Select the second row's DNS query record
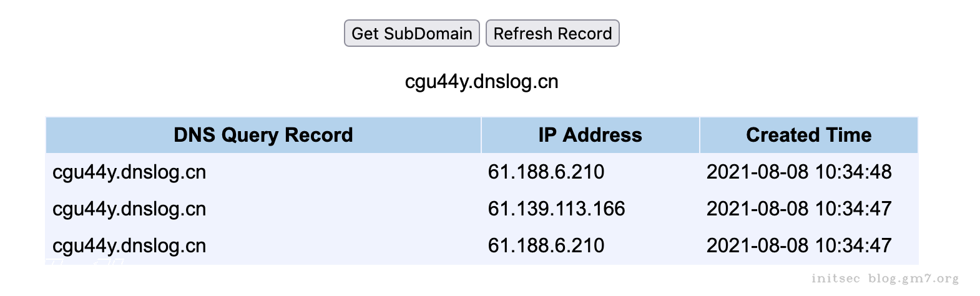The image size is (980, 296). 129,209
